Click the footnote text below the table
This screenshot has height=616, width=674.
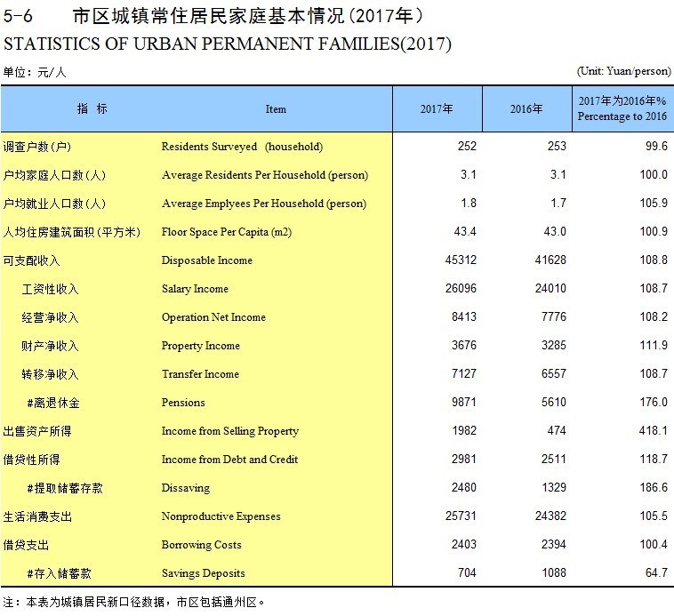133,602
